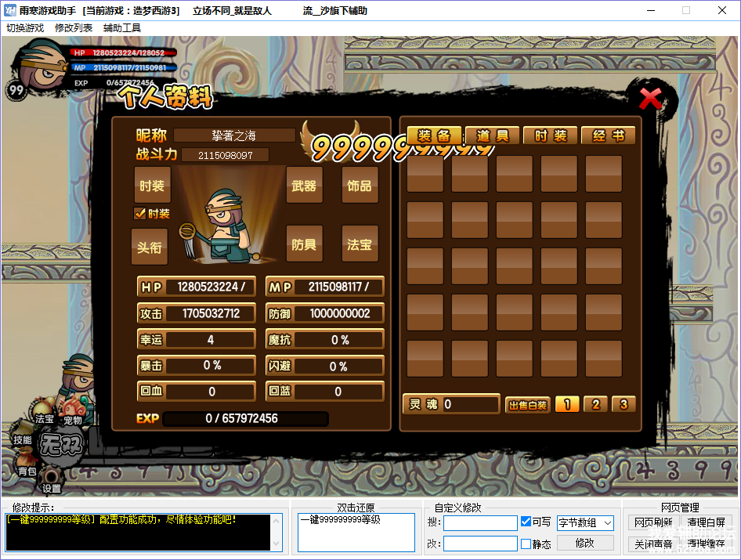Switch to the 装备 tab
The width and height of the screenshot is (741, 560).
(434, 135)
